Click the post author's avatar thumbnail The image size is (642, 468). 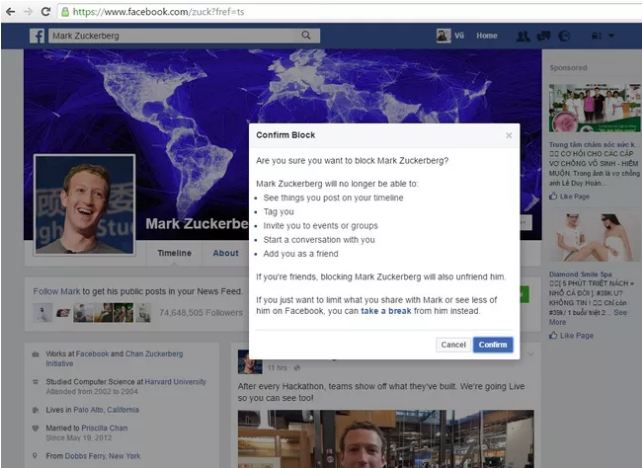[250, 362]
